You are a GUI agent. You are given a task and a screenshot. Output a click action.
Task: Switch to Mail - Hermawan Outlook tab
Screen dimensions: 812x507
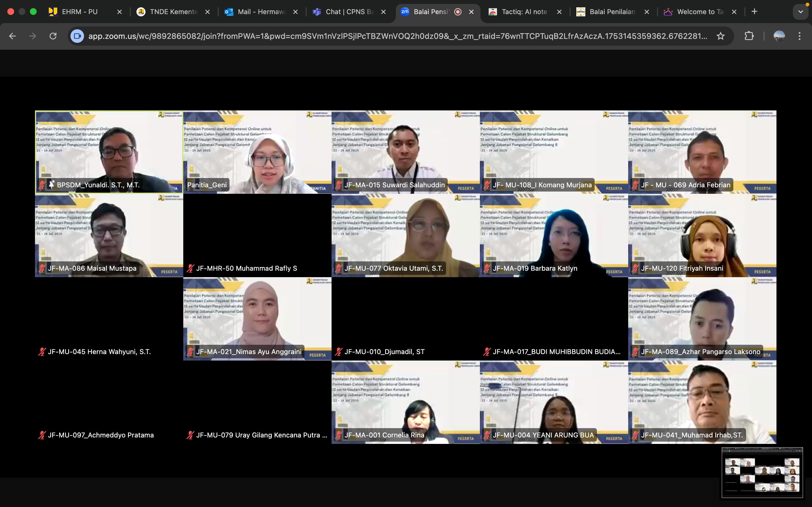click(x=261, y=12)
